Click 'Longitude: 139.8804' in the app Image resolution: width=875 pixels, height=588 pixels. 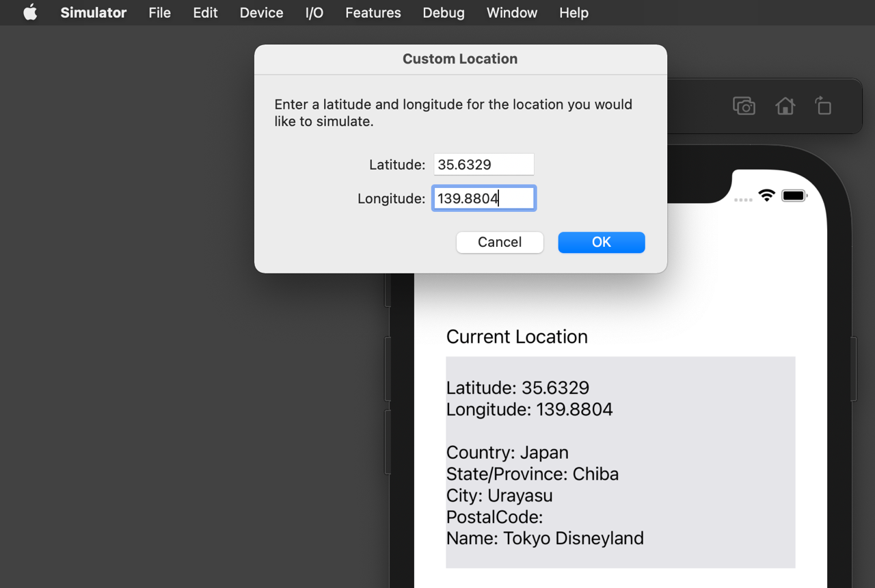point(530,410)
